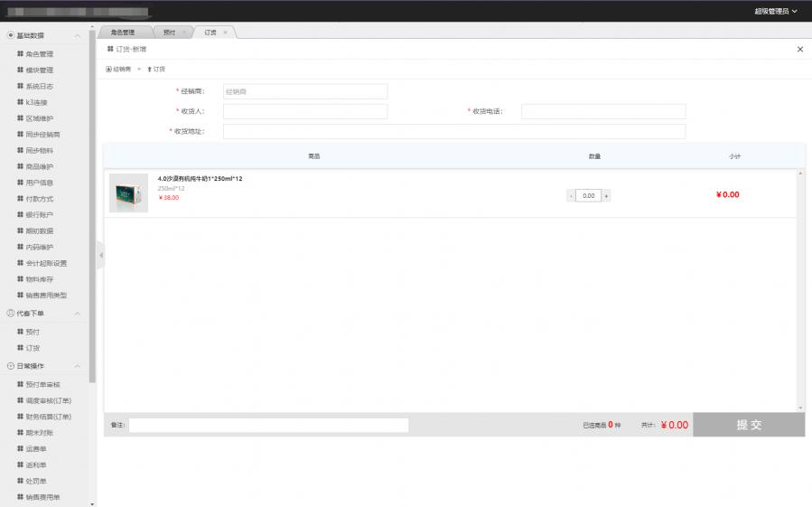The width and height of the screenshot is (812, 507).
Task: Collapse the 日常操作 sidebar group
Action: [78, 366]
